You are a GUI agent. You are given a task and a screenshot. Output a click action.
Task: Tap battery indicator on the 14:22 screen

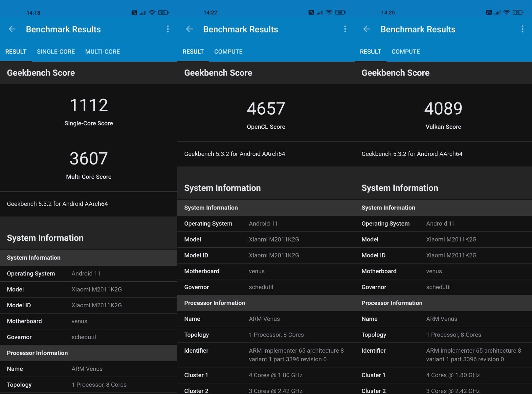pyautogui.click(x=341, y=12)
